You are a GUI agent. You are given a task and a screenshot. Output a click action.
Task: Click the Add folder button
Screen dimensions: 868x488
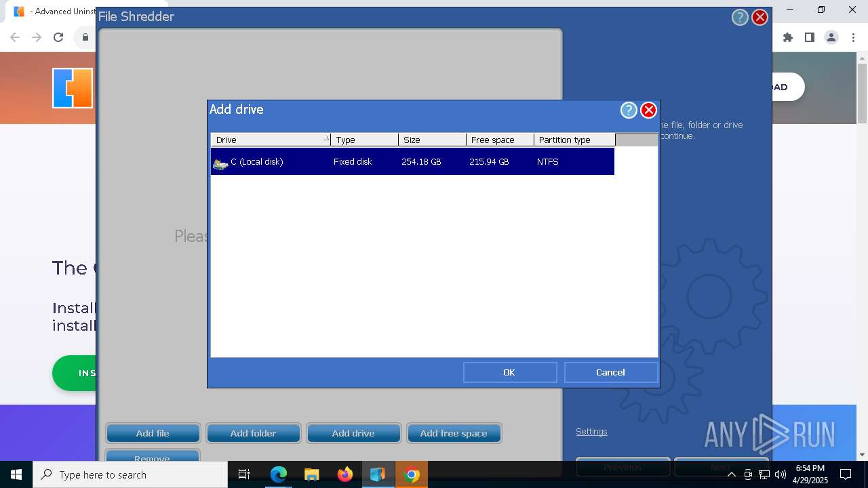pos(253,433)
